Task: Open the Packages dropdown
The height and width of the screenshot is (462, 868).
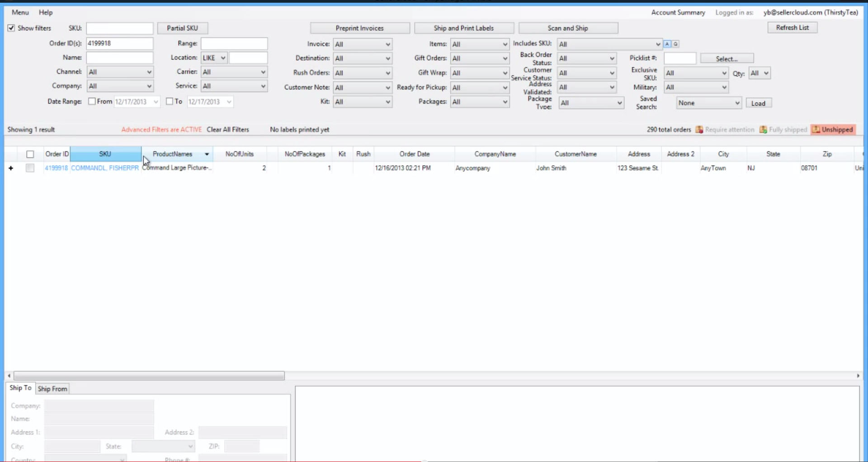Action: click(x=480, y=102)
